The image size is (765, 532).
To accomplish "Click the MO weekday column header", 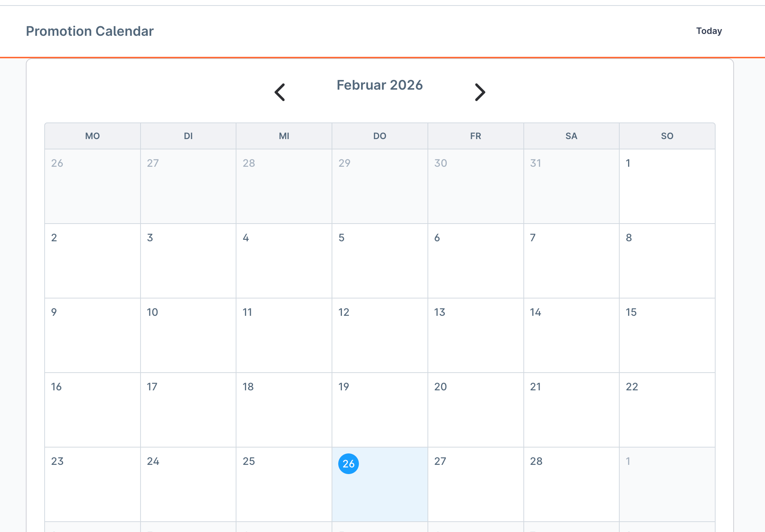I will pos(93,136).
